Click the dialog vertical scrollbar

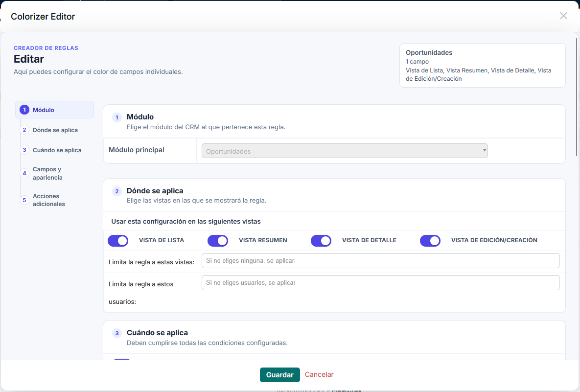pyautogui.click(x=577, y=97)
